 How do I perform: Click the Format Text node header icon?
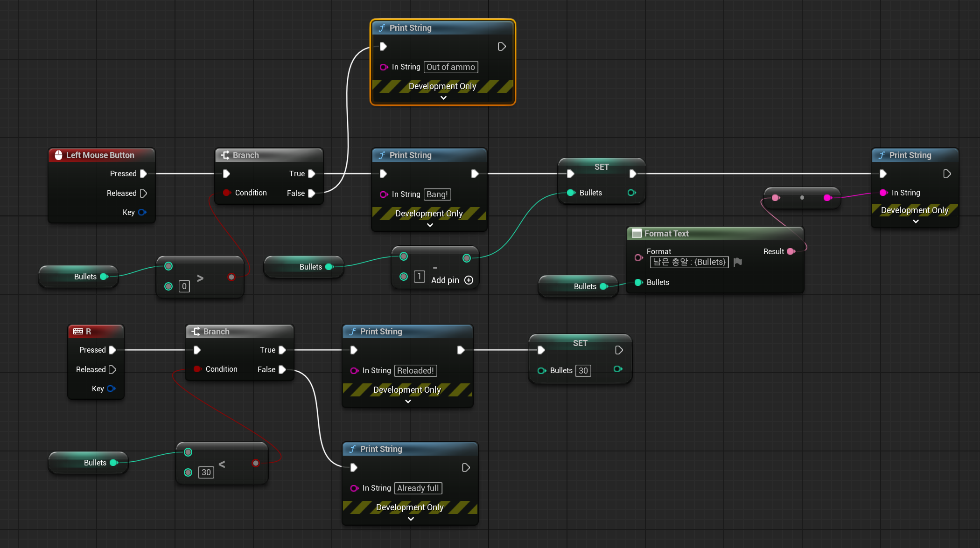pyautogui.click(x=637, y=234)
